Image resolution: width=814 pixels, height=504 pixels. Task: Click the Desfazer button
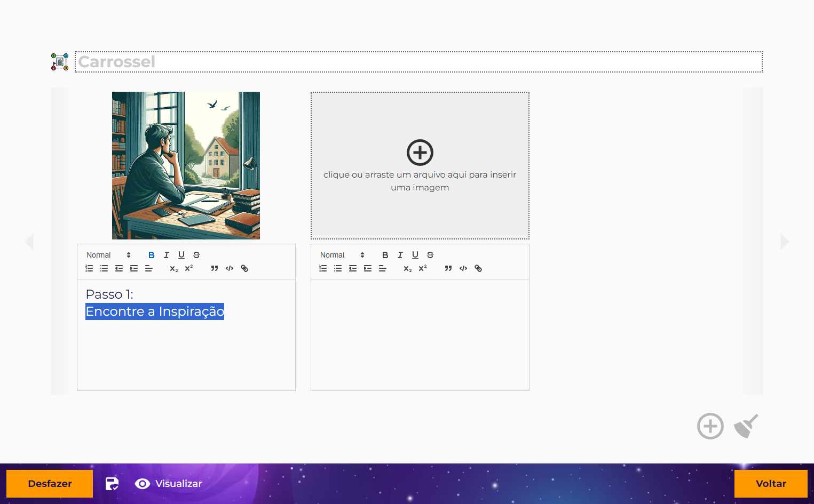pyautogui.click(x=50, y=484)
